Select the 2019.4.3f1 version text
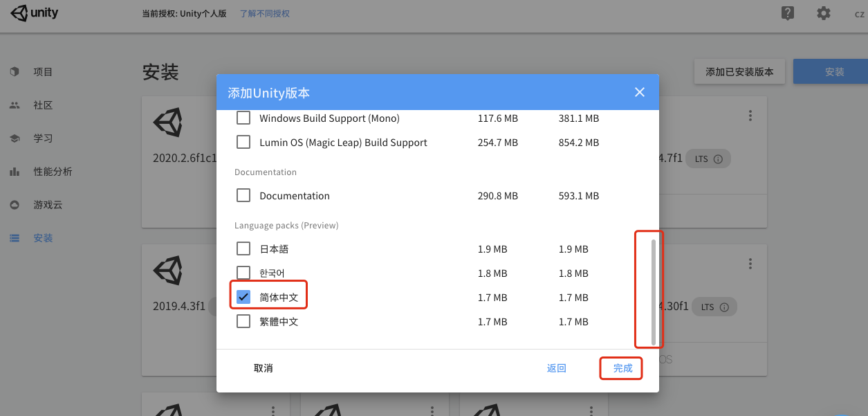The image size is (868, 416). 179,306
